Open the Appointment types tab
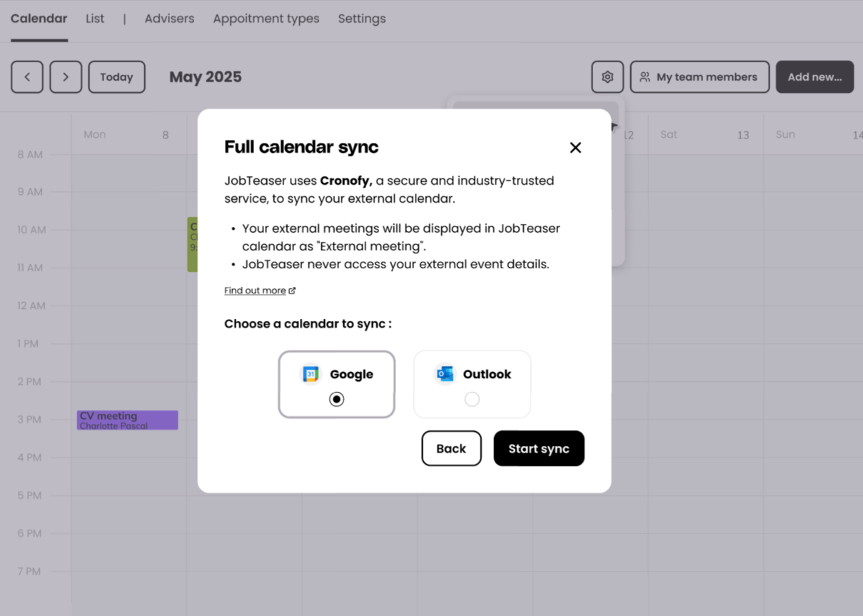Viewport: 863px width, 616px height. pos(266,19)
